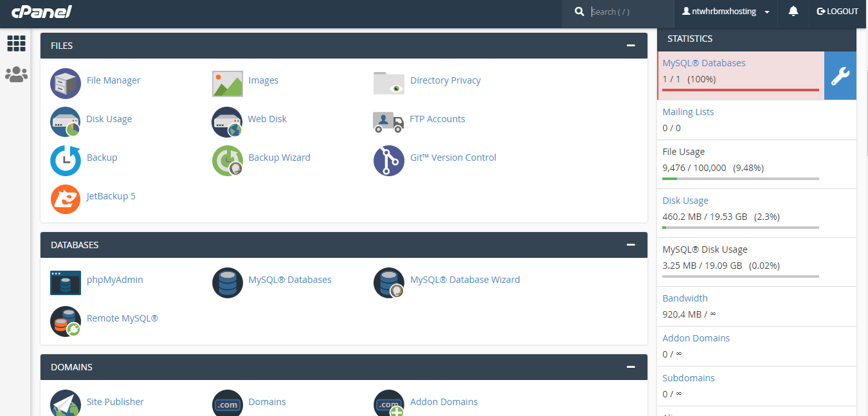This screenshot has height=416, width=868.
Task: Open the notifications bell
Action: point(793,11)
